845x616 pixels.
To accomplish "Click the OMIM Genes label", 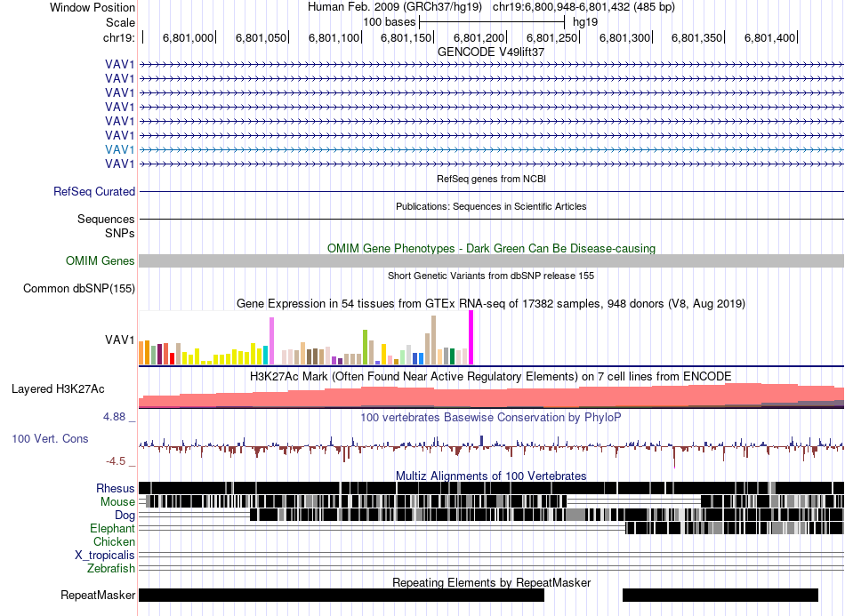I will click(100, 260).
